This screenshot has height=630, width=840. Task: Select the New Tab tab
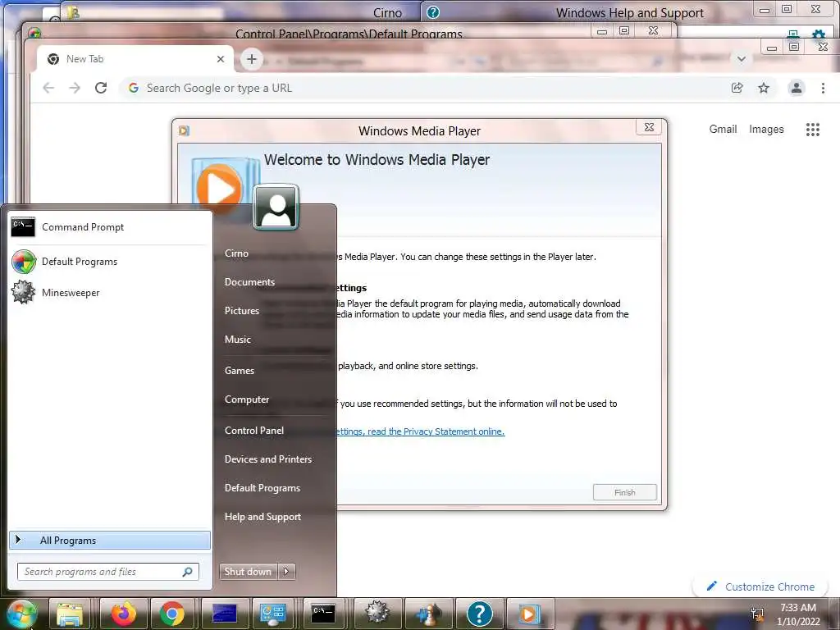(x=135, y=59)
